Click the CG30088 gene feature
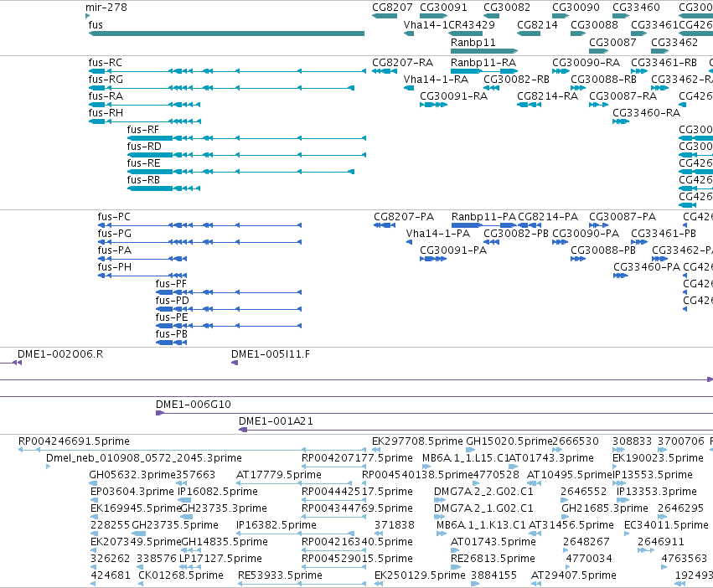The height and width of the screenshot is (588, 713). [578, 34]
